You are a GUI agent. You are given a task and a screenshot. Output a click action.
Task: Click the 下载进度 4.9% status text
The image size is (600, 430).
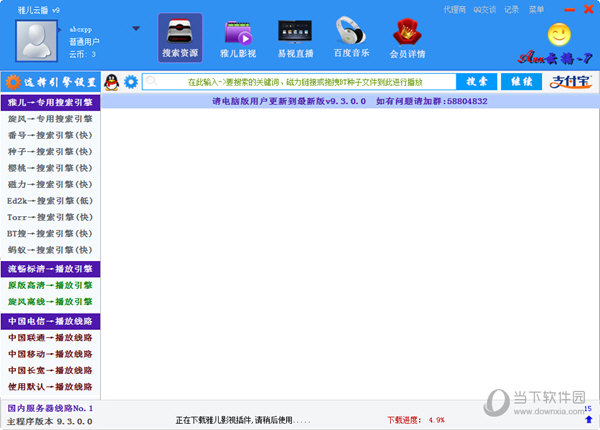416,420
